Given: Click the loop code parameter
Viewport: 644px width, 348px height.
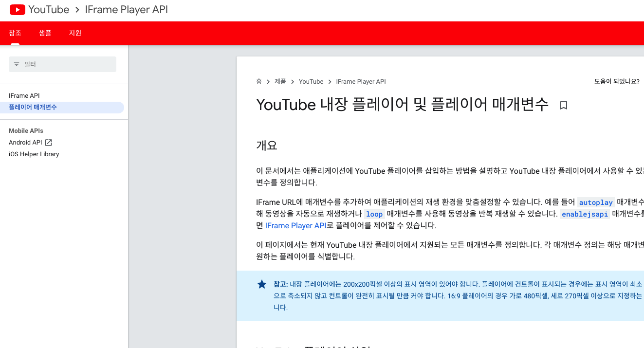Looking at the screenshot, I should point(374,214).
